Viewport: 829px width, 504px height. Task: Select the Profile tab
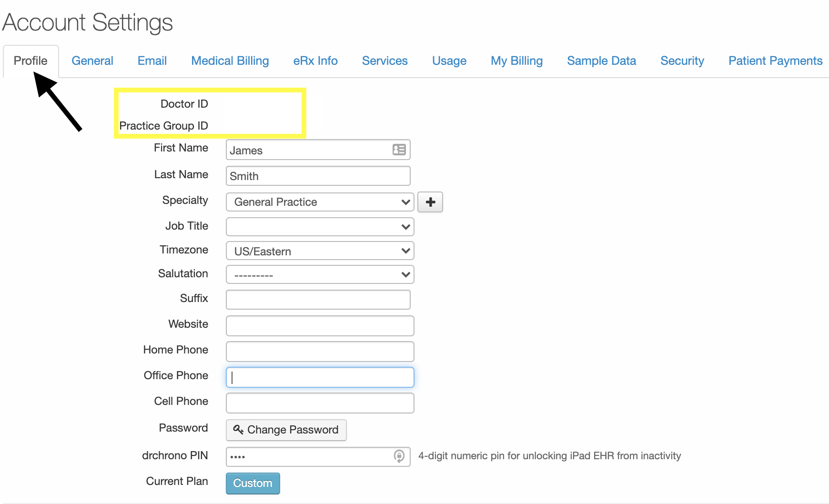pyautogui.click(x=30, y=61)
